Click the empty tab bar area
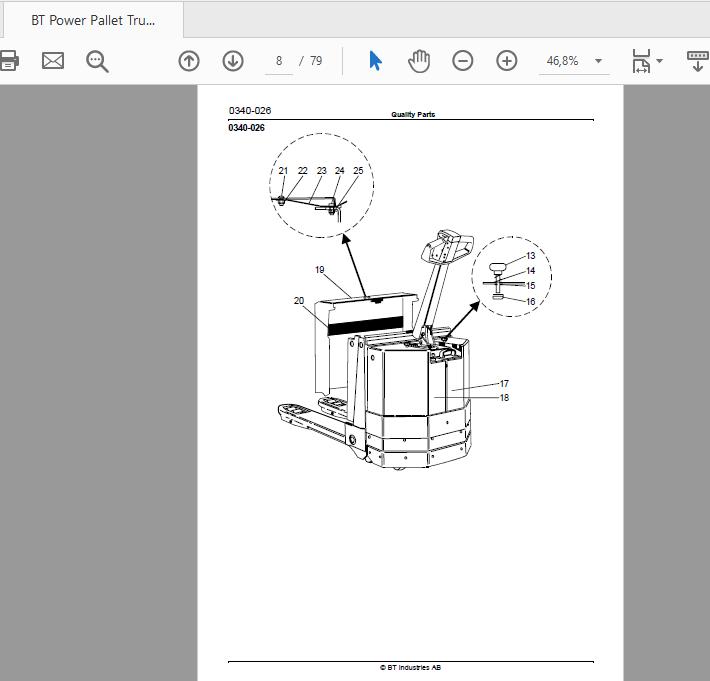Screen dimensions: 710x681 point(446,19)
